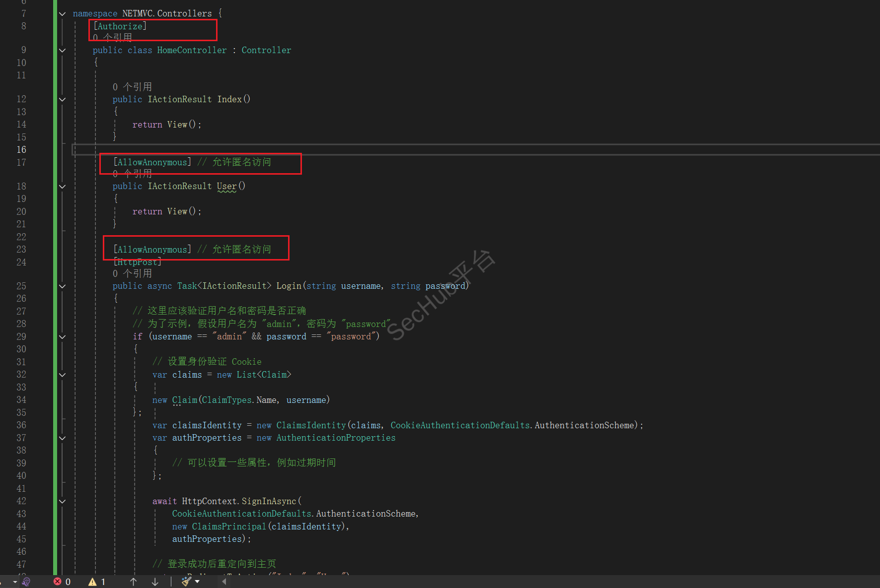Collapse the User() method block
The width and height of the screenshot is (880, 588).
(62, 187)
